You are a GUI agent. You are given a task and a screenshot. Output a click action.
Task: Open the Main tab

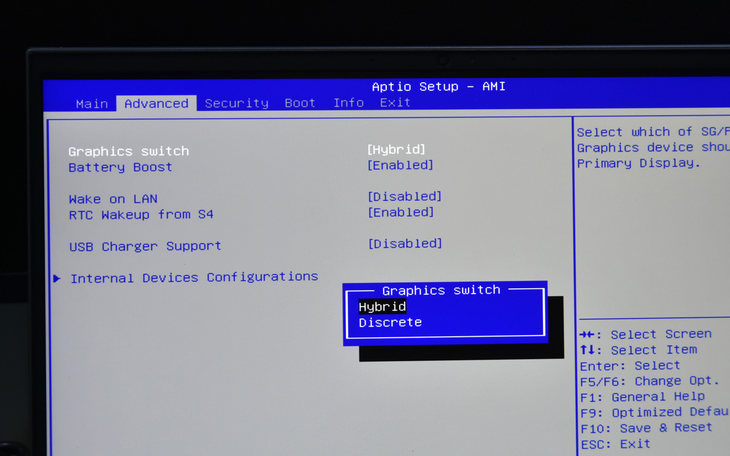tap(92, 103)
